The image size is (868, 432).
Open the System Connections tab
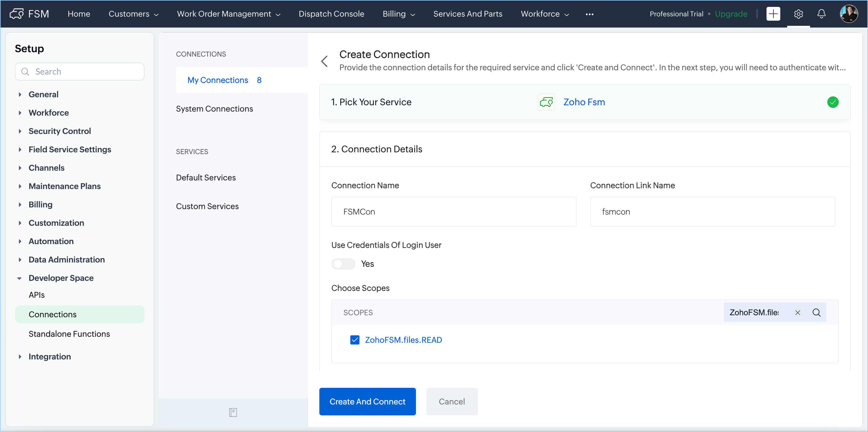tap(214, 109)
